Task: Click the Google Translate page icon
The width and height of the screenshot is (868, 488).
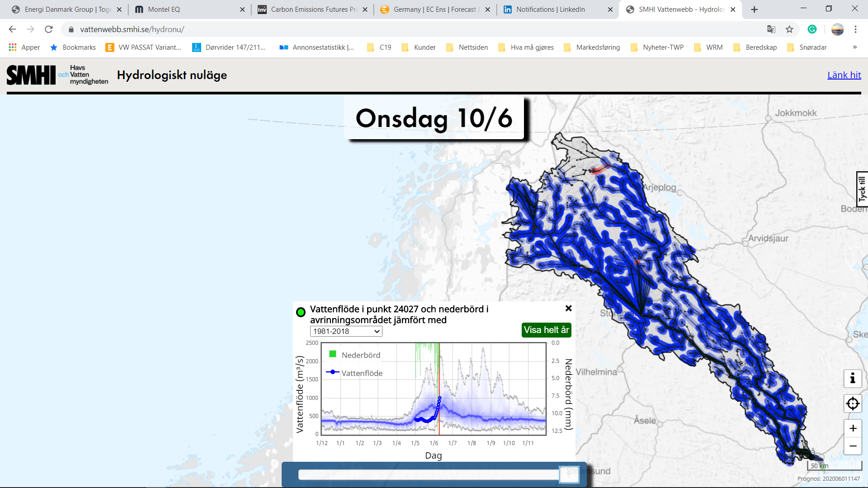Action: pyautogui.click(x=771, y=29)
